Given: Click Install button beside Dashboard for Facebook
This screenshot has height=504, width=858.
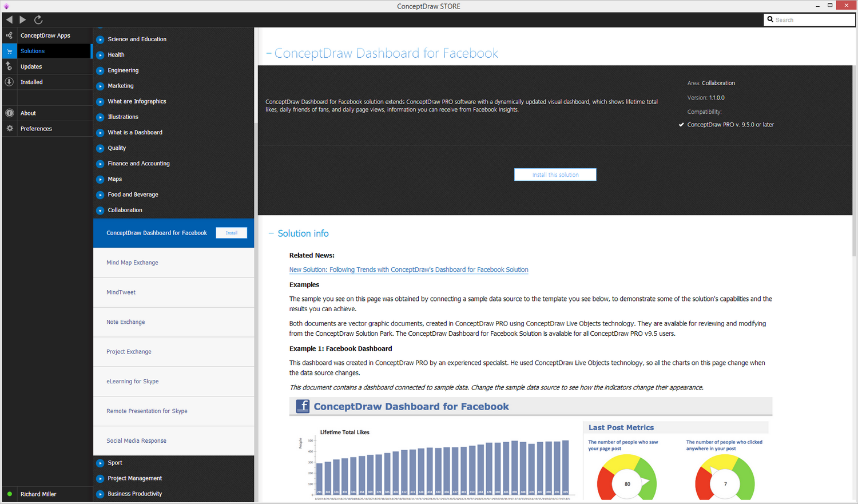Looking at the screenshot, I should point(232,233).
